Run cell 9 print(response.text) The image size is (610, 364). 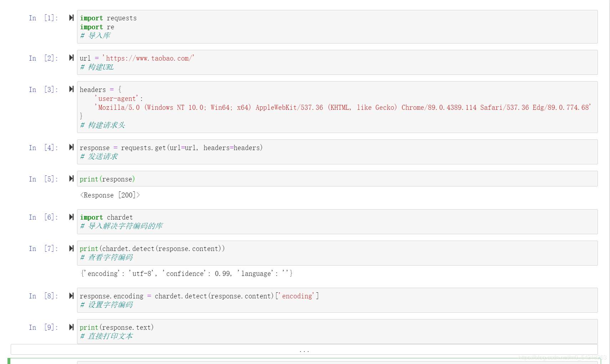tap(71, 327)
